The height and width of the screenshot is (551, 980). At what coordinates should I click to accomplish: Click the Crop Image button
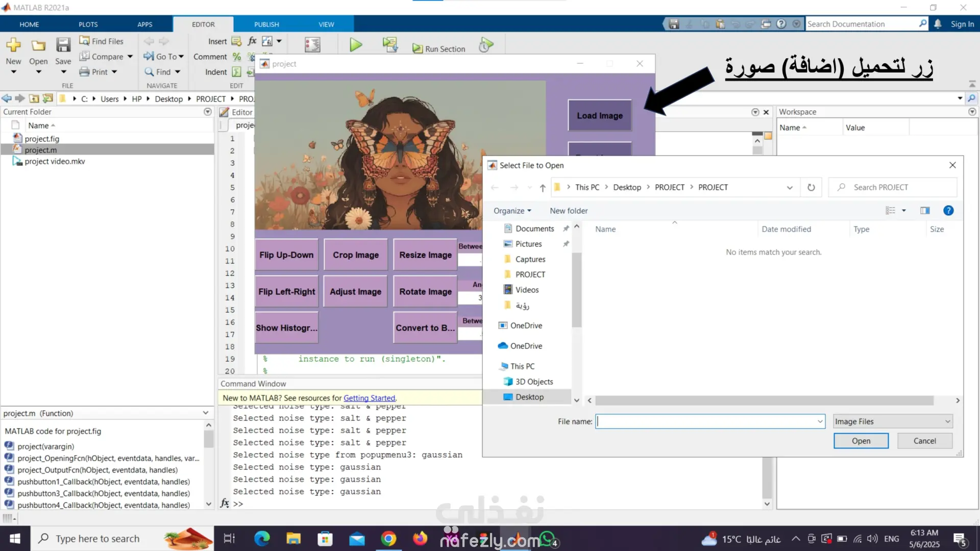pos(356,255)
